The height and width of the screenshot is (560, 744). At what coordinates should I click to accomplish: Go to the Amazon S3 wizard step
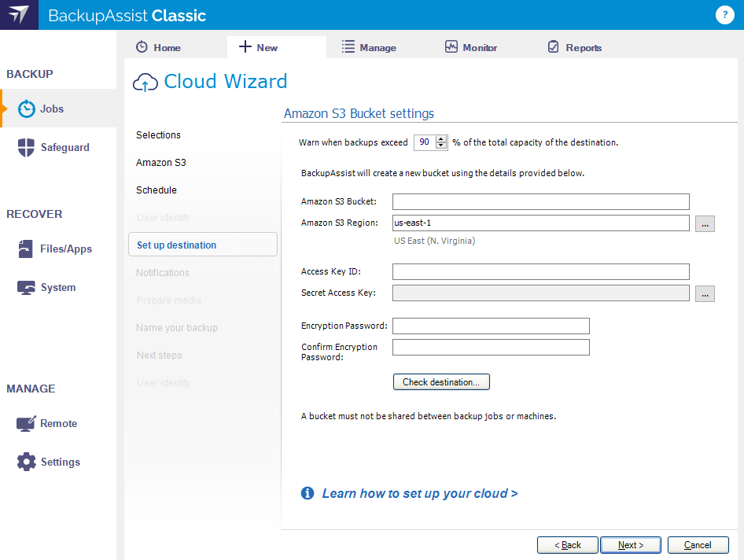coord(161,162)
